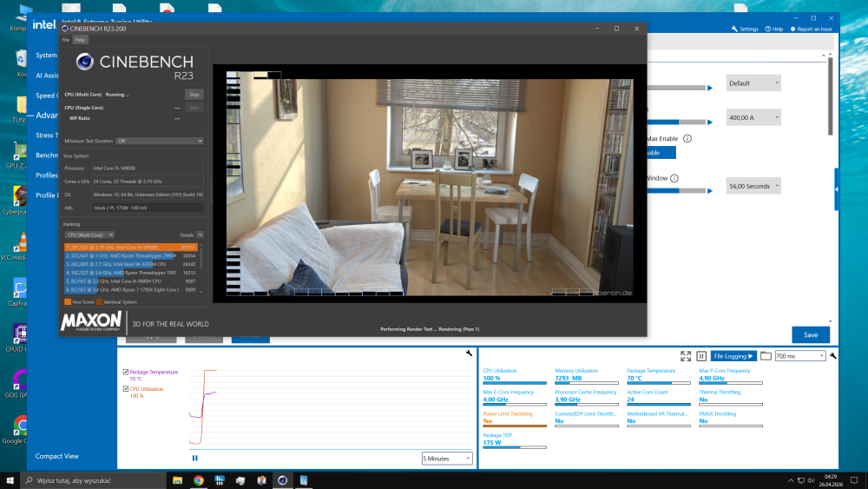The width and height of the screenshot is (868, 489).
Task: Launch Google Chrome from the taskbar
Action: click(x=198, y=480)
